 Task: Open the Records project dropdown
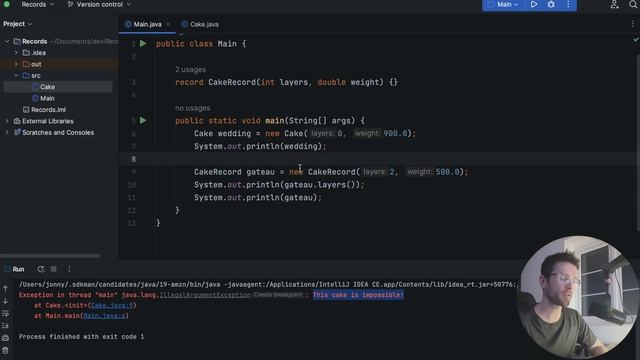38,4
